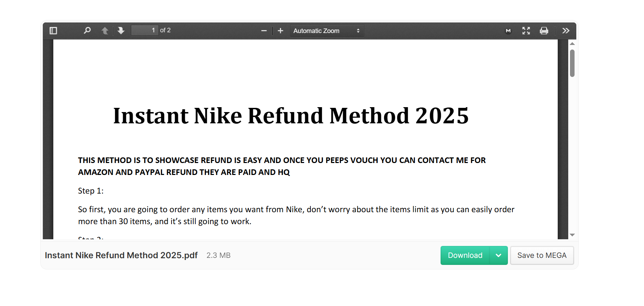This screenshot has height=306, width=644.
Task: Open the tools overflow menu chevrons
Action: coord(566,31)
